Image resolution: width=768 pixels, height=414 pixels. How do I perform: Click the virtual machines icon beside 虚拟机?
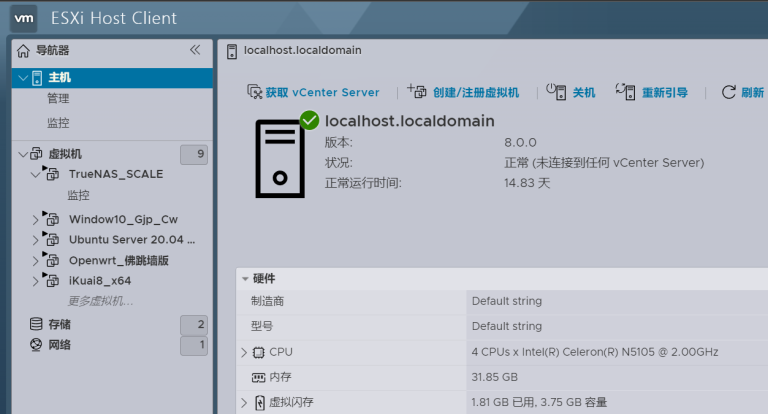[36, 154]
